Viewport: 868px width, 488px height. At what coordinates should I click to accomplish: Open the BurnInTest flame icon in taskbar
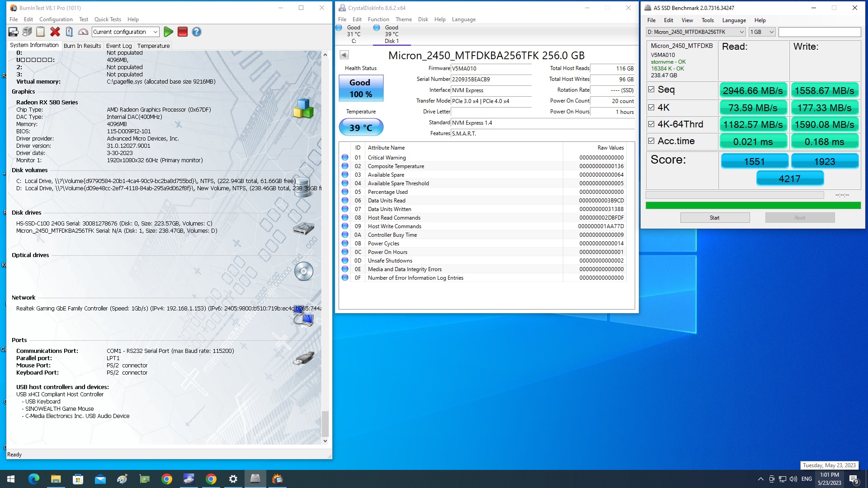tap(278, 479)
